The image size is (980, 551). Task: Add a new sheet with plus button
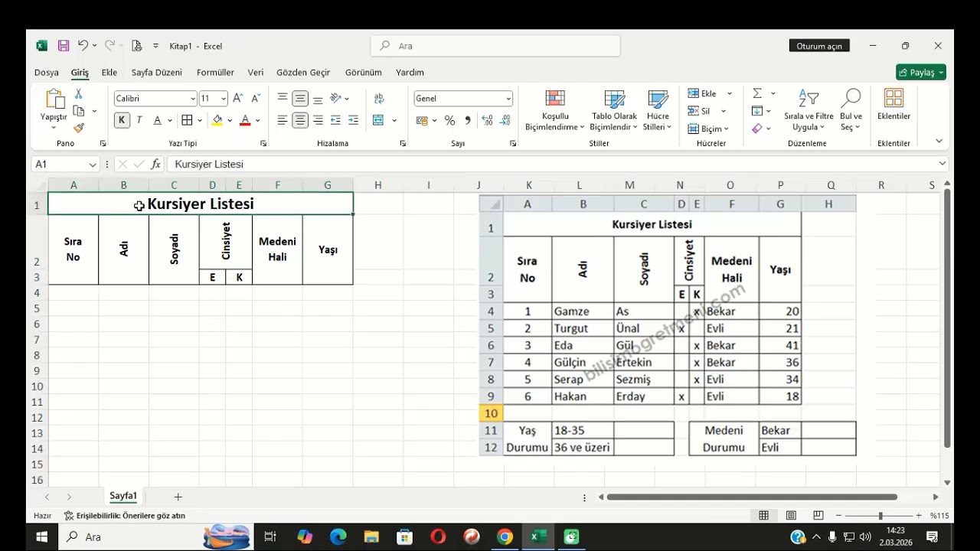(178, 497)
